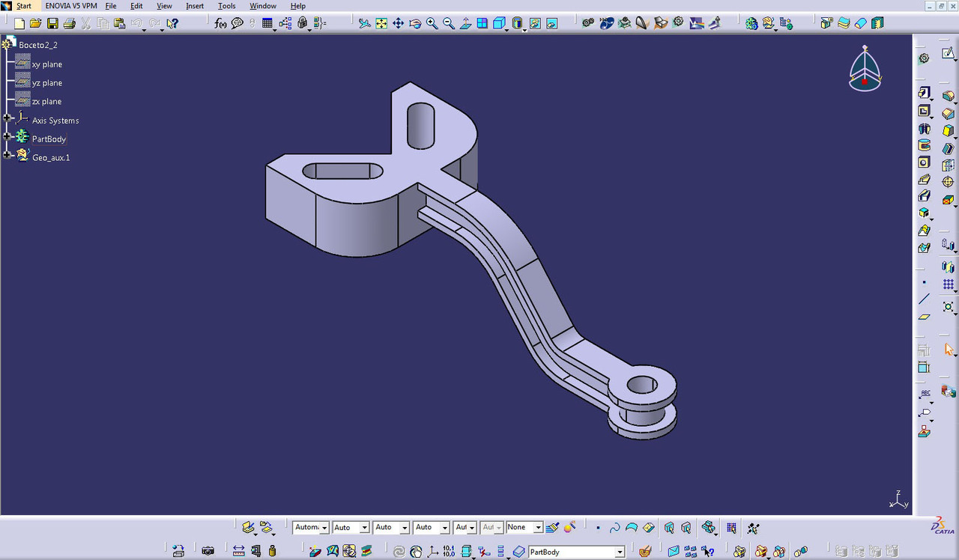Open the Undo history flyout arrow
Image resolution: width=959 pixels, height=560 pixels.
[144, 30]
